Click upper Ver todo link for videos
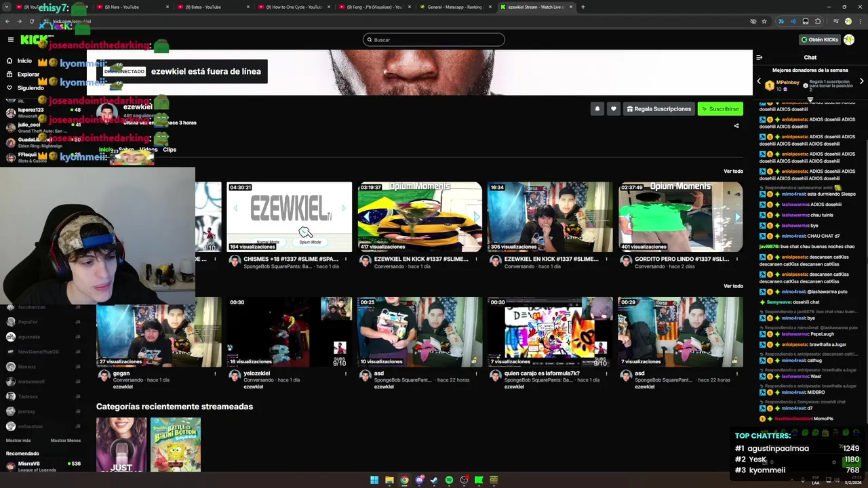Screen dimensions: 868x488 point(733,171)
